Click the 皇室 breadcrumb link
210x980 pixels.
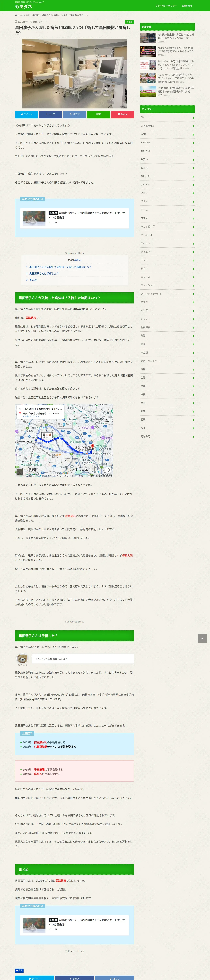tap(28, 15)
